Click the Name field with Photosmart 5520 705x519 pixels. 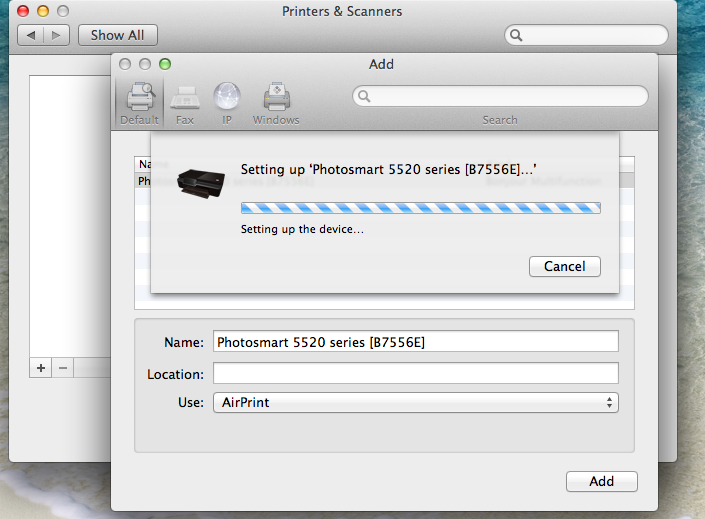[416, 342]
